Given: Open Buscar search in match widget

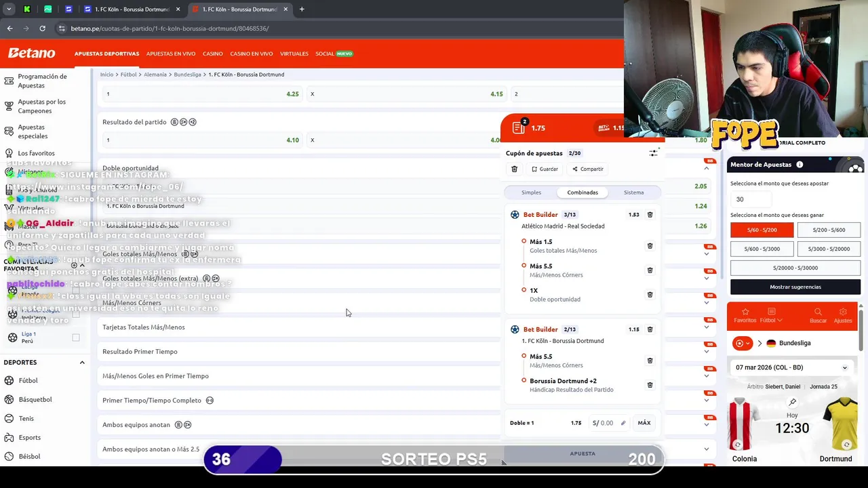Looking at the screenshot, I should point(818,315).
